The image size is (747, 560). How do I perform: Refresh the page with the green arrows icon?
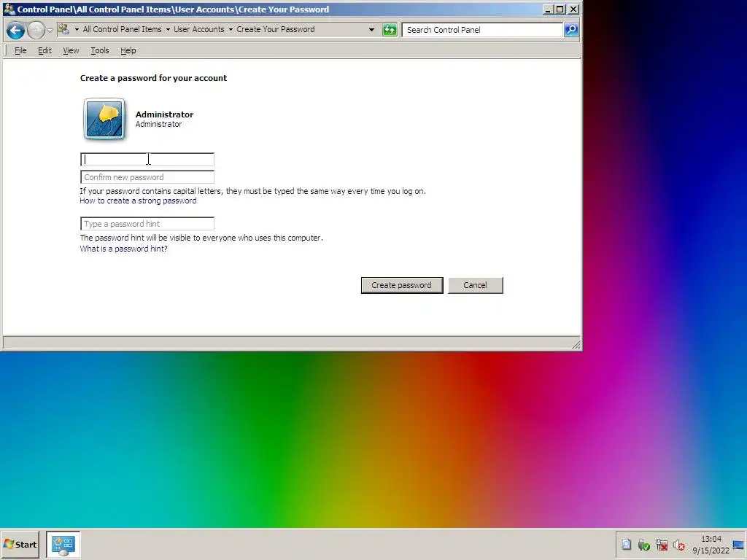tap(390, 30)
